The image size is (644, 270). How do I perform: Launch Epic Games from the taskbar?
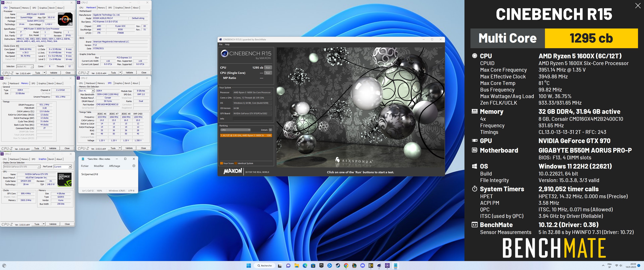point(321,265)
